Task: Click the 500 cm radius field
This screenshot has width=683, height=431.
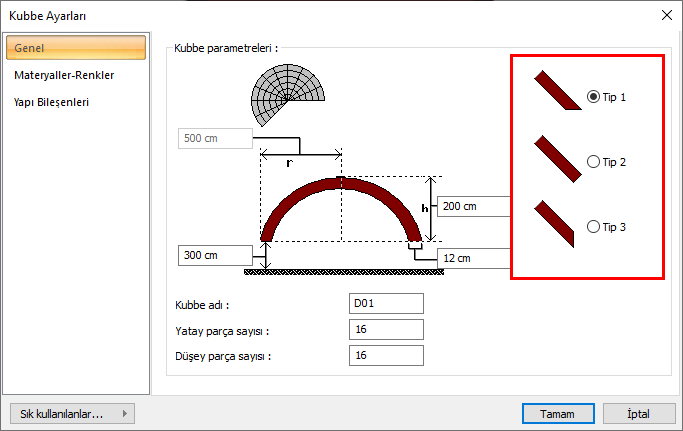Action: (x=215, y=138)
